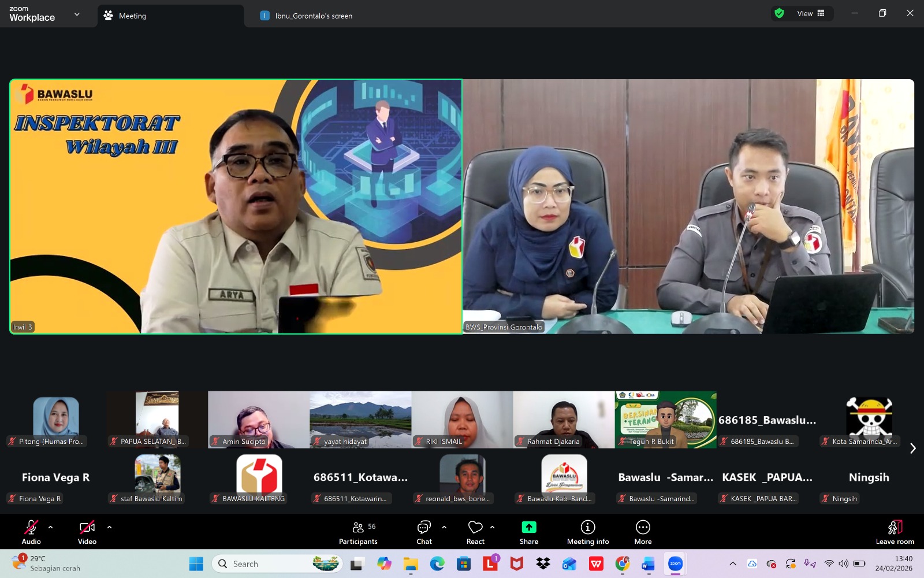
Task: Leave the room with Leave room button
Action: [895, 532]
